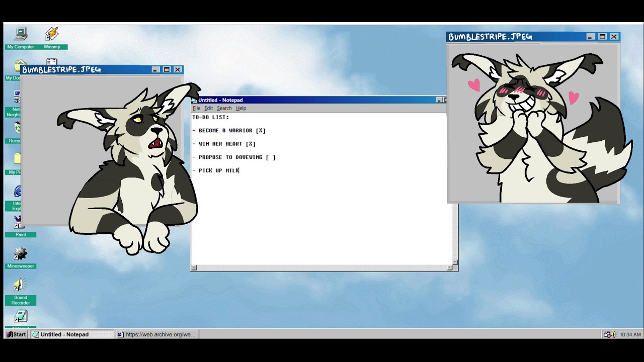Click the Untitled - Notepad title bar
This screenshot has width=644, height=362.
pos(318,100)
